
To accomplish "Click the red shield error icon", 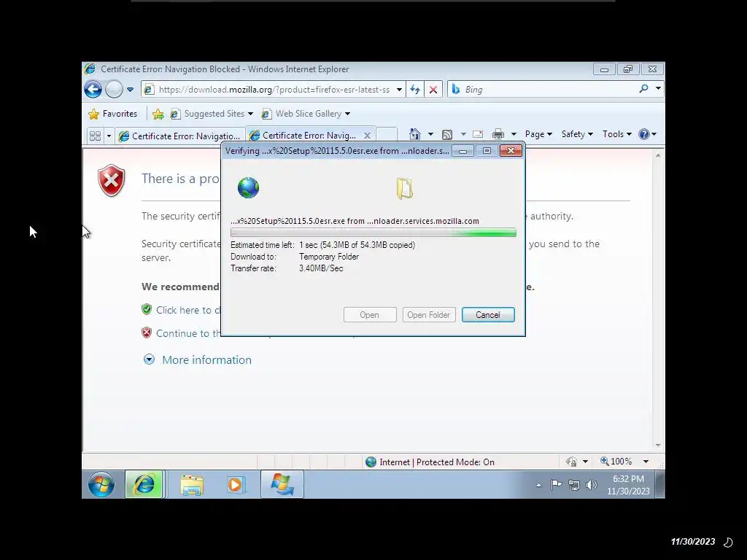I will pos(112,181).
